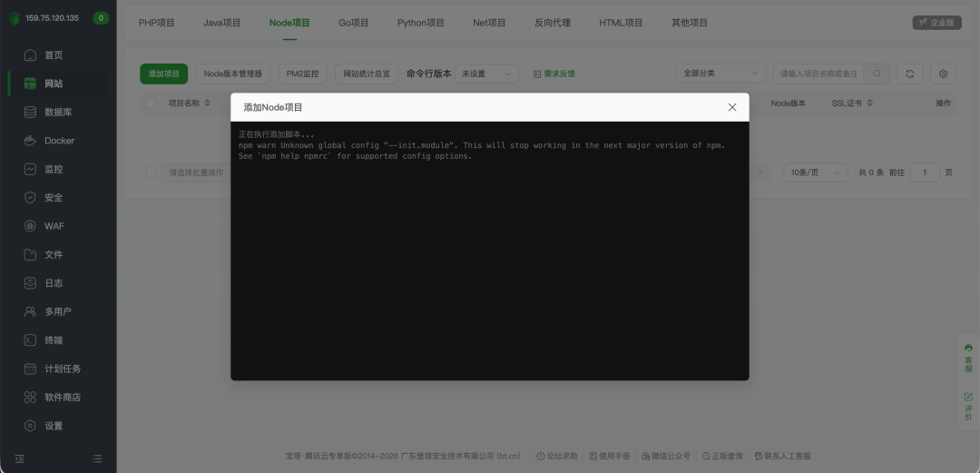Click the WAF globe icon in the sidebar
The image size is (980, 473).
click(x=30, y=226)
